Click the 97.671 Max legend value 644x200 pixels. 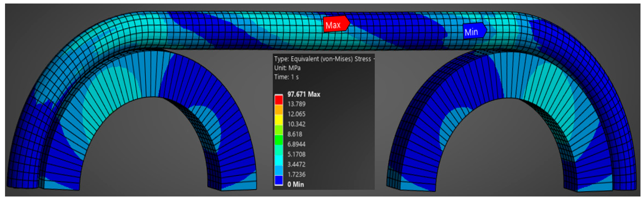tap(303, 94)
